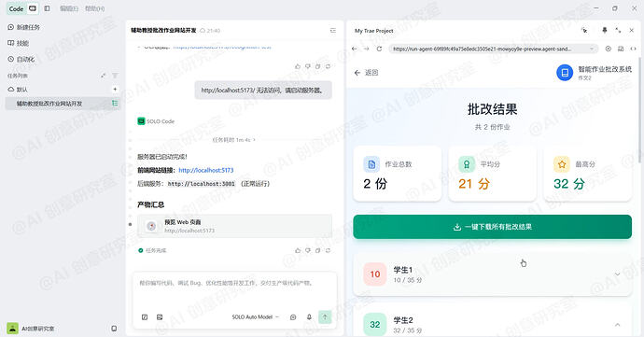The height and width of the screenshot is (337, 644).
Task: Pin the My Trae Project preview panel
Action: 605,31
